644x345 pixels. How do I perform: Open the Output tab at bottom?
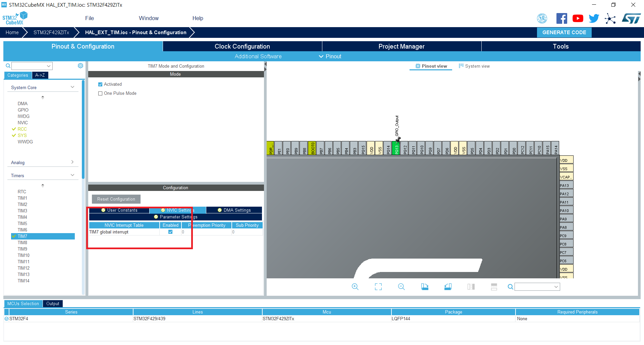(53, 303)
